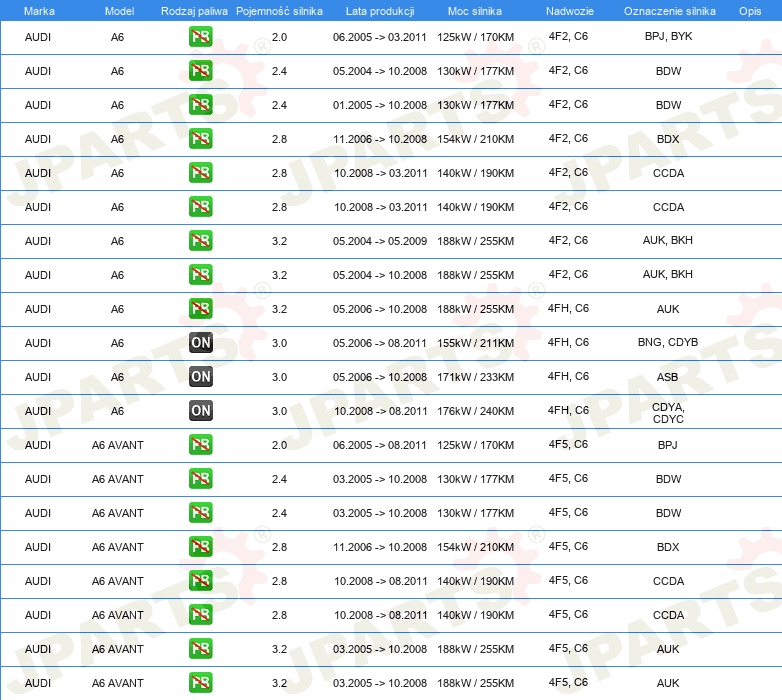Select '4FH, C6' body cell in ASB row
Image resolution: width=782 pixels, height=700 pixels.
(568, 376)
